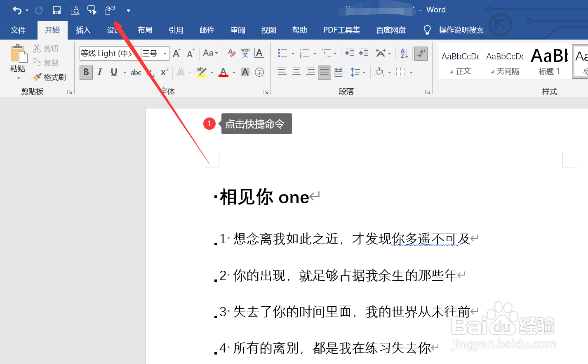
Task: Open the font color red swatch
Action: [x=223, y=72]
